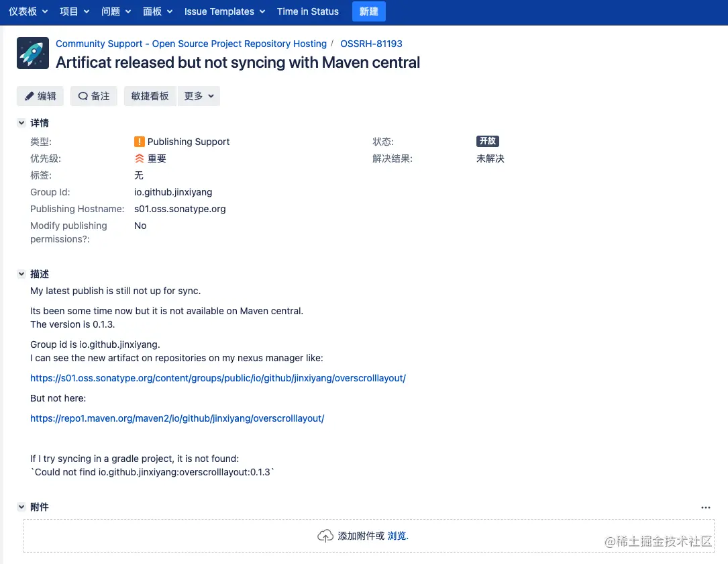Open the Issue Templates menu

pos(225,11)
